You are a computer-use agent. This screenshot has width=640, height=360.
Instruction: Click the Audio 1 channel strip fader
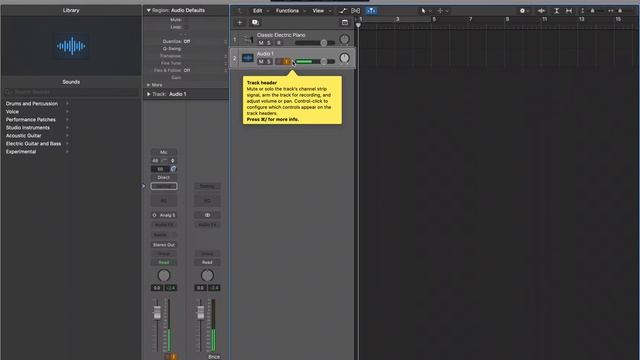tap(157, 313)
